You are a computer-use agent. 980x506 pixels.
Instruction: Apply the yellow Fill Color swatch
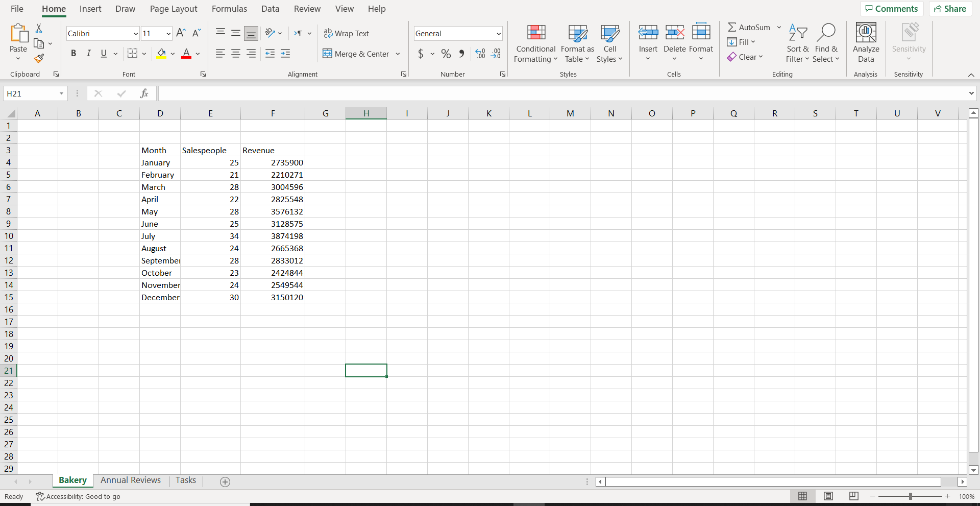[x=161, y=54]
